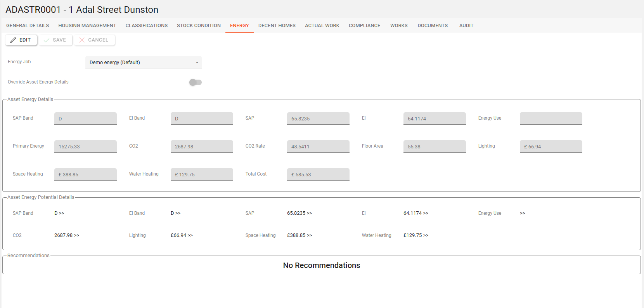Open the Housing Management tab
Screen dimensions: 644x308
(87, 26)
